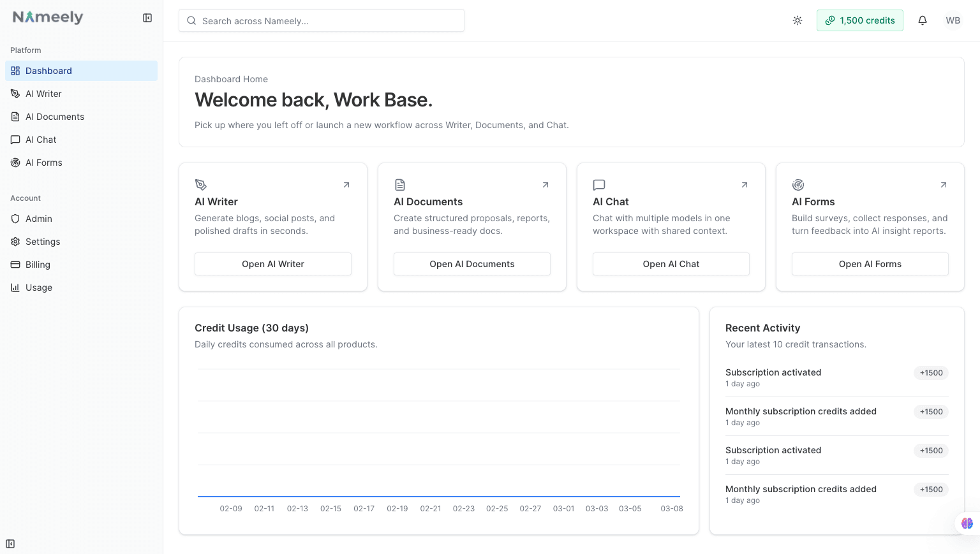Click the Search across Nameely field
This screenshot has width=980, height=554.
click(321, 20)
